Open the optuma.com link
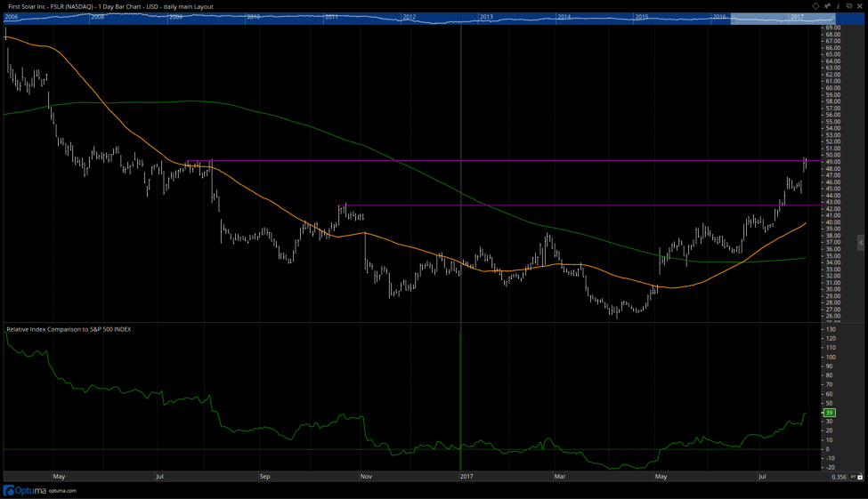 click(x=62, y=491)
